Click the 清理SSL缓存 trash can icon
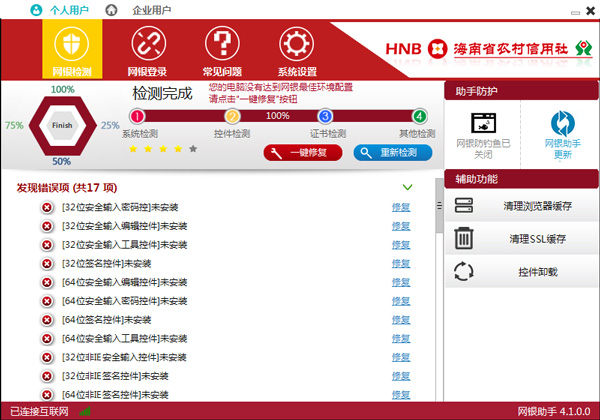600x420 pixels. coord(464,238)
